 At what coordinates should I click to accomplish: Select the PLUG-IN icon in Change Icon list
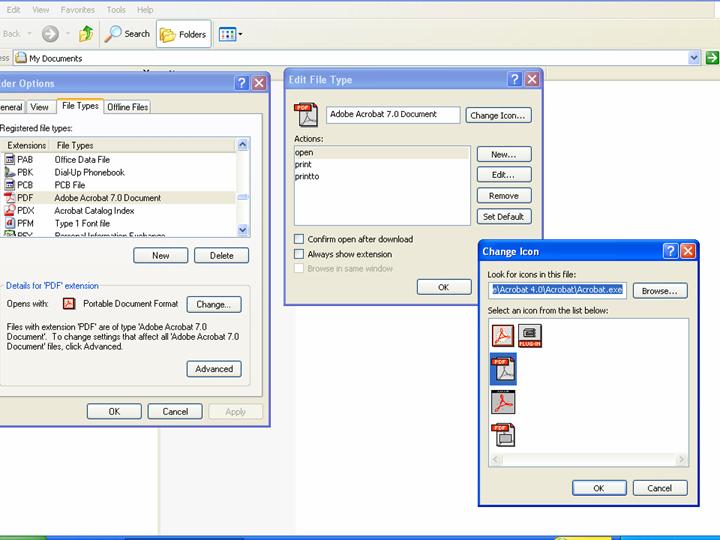pyautogui.click(x=529, y=335)
